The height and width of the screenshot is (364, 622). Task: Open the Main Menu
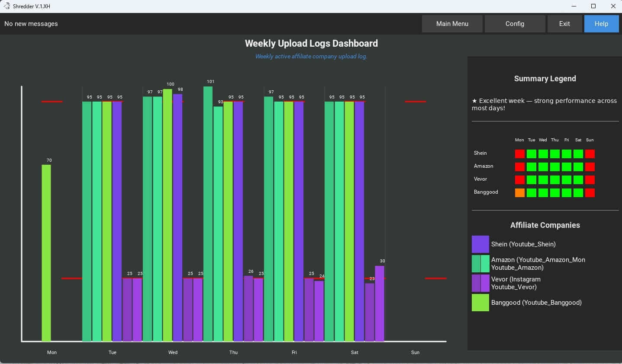click(x=452, y=24)
